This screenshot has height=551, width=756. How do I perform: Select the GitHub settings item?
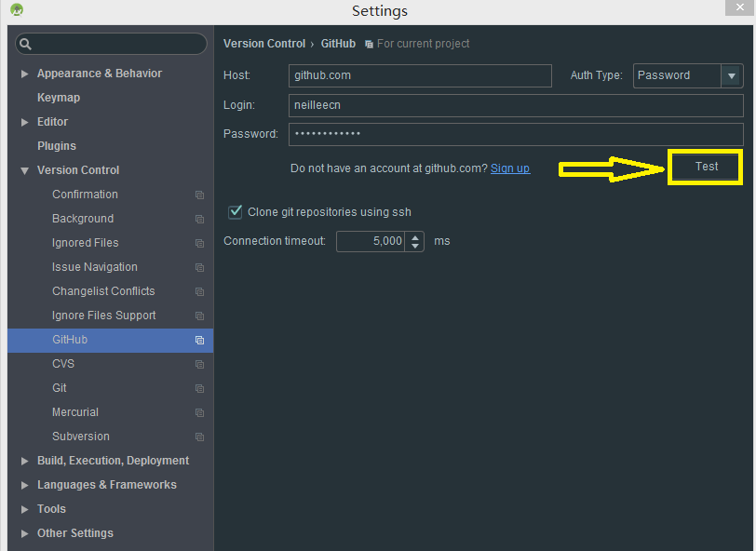pyautogui.click(x=111, y=341)
